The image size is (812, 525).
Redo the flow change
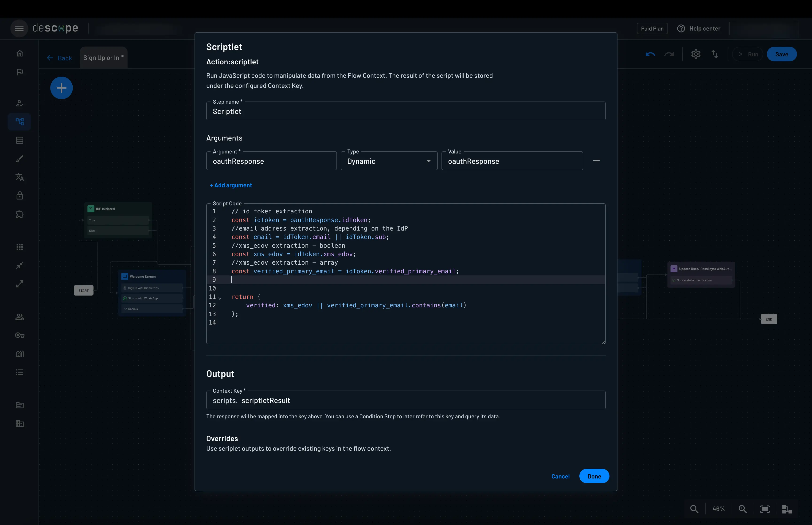pyautogui.click(x=669, y=54)
